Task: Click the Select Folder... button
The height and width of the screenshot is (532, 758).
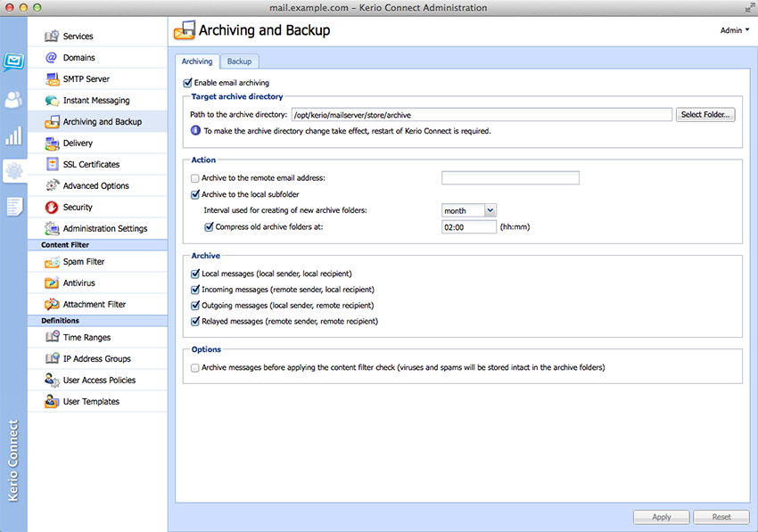Action: click(705, 115)
